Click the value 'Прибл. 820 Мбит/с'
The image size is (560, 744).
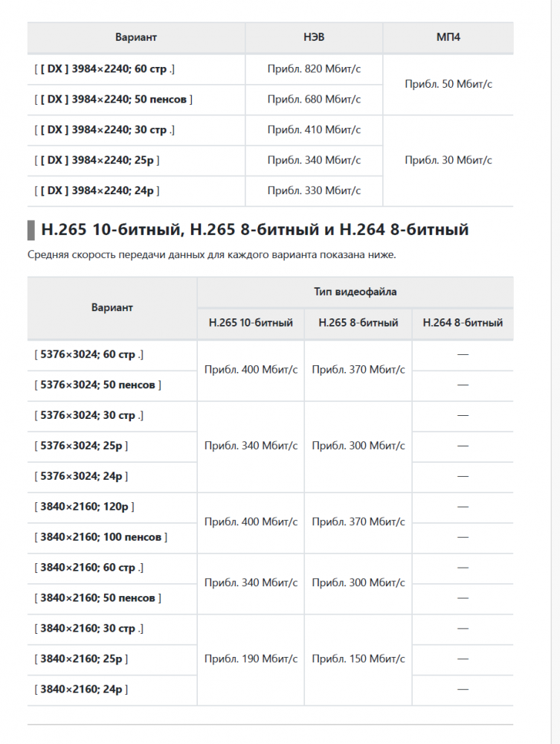click(314, 68)
